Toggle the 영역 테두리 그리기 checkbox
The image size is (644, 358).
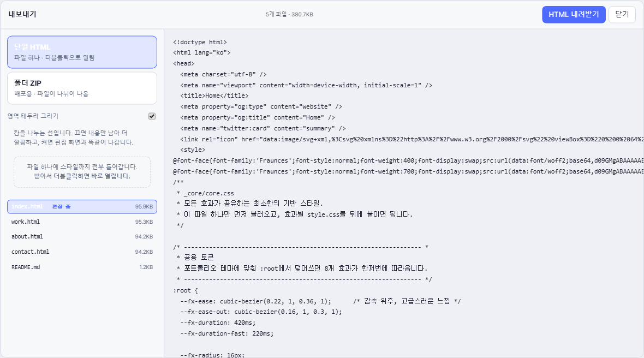tap(152, 116)
